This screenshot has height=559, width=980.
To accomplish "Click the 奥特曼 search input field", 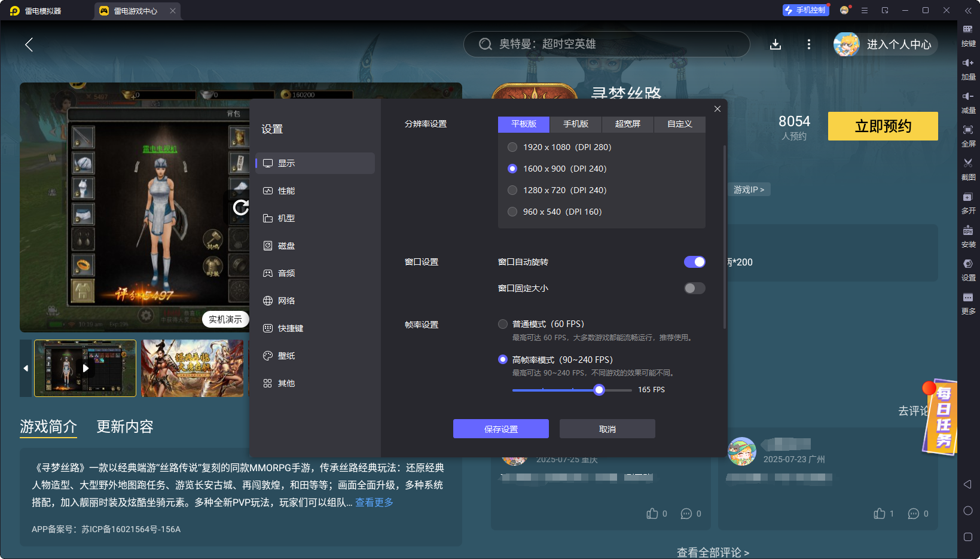I will coord(606,44).
